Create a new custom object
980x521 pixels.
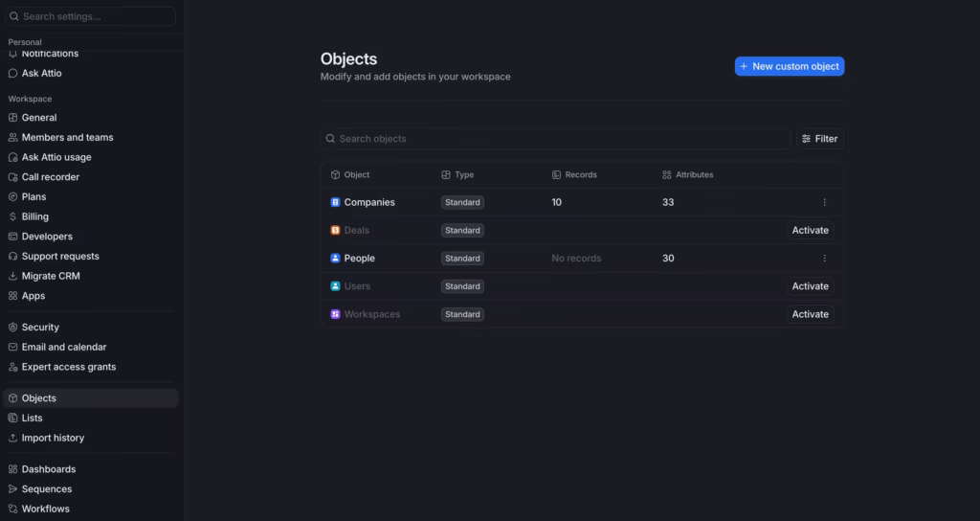point(789,66)
